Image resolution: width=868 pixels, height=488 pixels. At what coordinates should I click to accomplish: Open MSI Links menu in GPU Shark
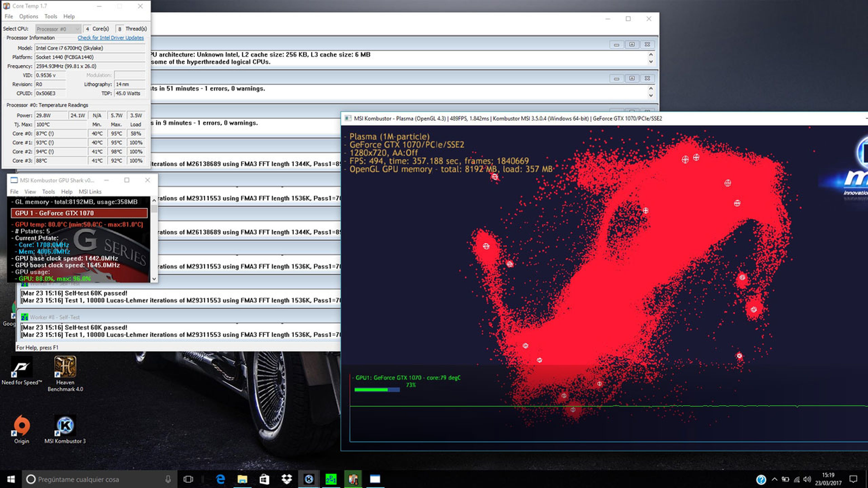(x=90, y=192)
